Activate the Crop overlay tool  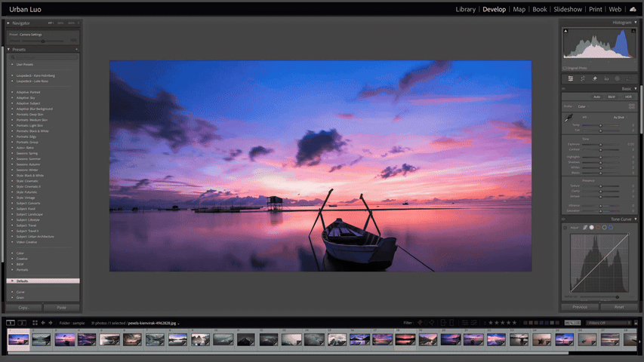coord(583,78)
